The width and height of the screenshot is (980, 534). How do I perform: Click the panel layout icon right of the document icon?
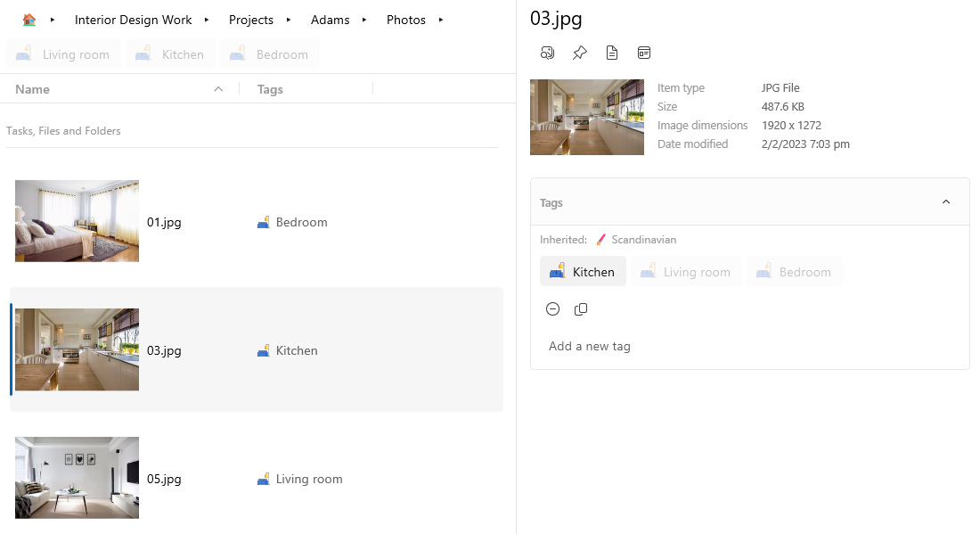(644, 53)
